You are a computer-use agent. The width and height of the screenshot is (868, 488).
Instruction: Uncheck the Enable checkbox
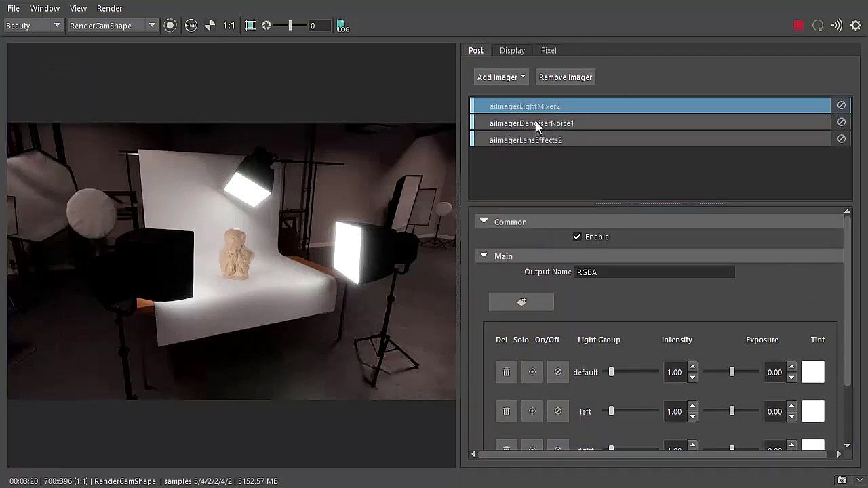(x=577, y=237)
